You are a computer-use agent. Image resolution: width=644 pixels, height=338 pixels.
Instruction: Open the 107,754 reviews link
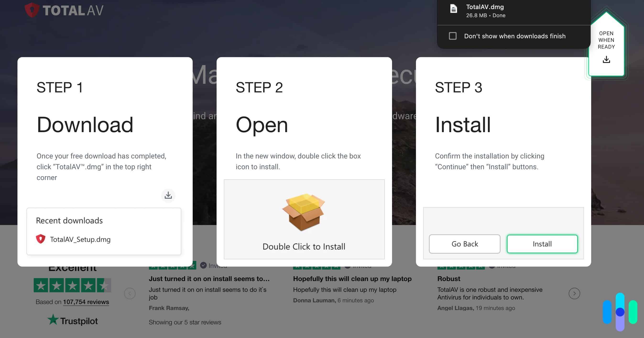pyautogui.click(x=86, y=302)
